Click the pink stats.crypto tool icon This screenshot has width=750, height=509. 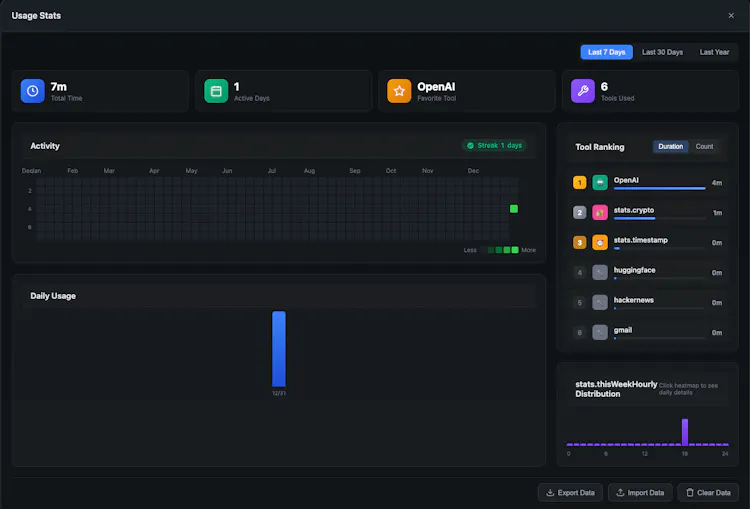(x=600, y=212)
